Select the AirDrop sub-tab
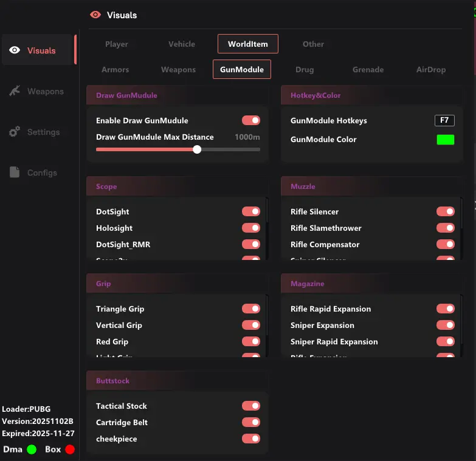This screenshot has width=476, height=461. [x=430, y=69]
